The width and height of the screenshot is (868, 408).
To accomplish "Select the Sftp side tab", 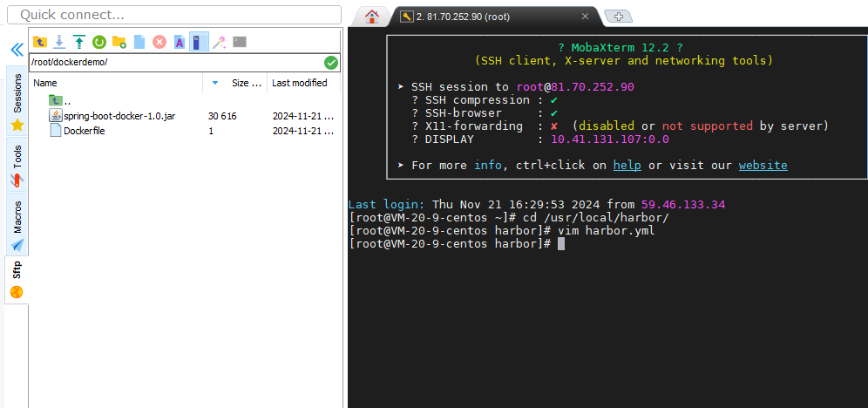I will tap(17, 280).
